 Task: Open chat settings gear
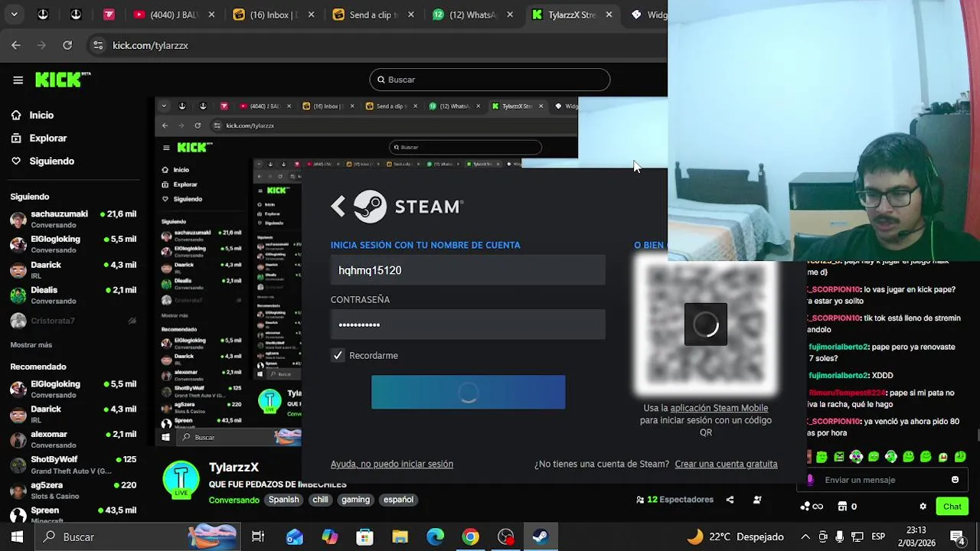923,507
